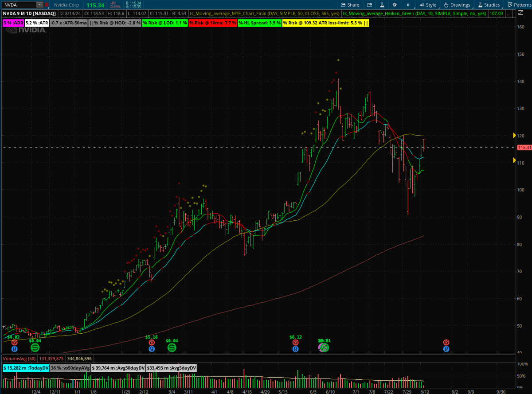The height and width of the screenshot is (394, 532).
Task: Click the $ 15,282 m :TodayDV label
Action: [x=25, y=368]
